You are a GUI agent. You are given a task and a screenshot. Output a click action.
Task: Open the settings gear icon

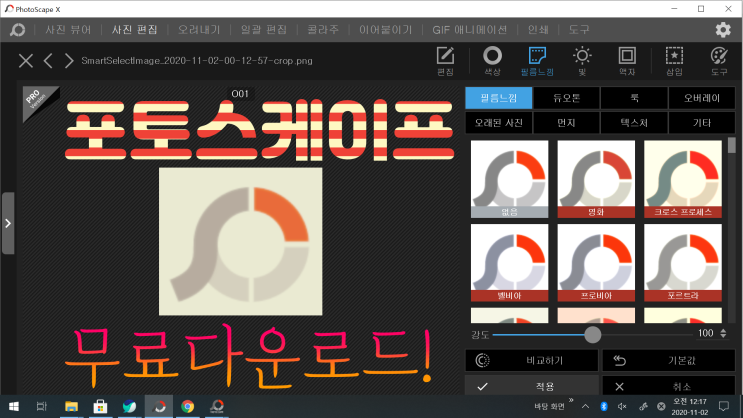coord(723,30)
